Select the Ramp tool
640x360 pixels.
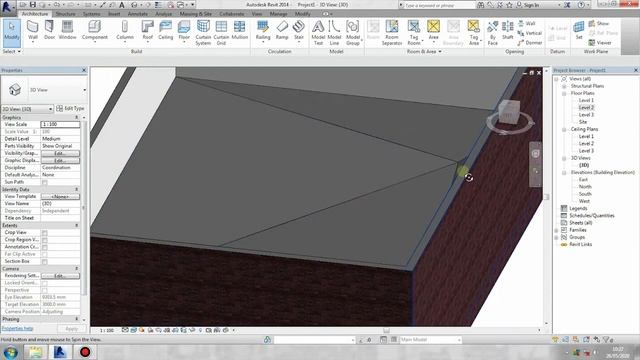[x=282, y=31]
